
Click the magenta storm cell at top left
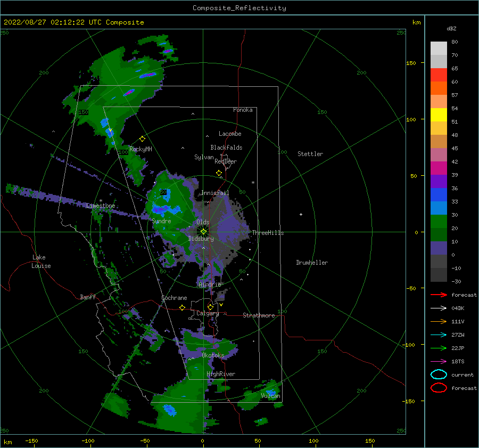[147, 75]
